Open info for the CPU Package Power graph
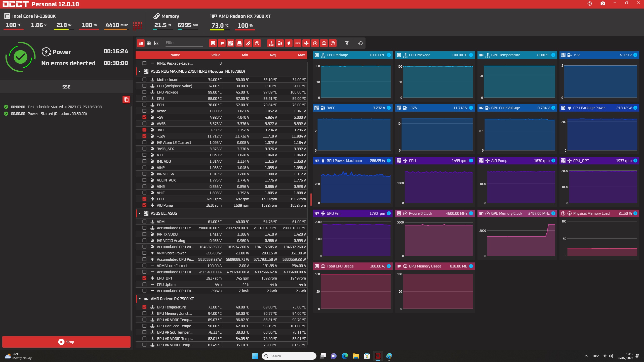644x362 pixels. click(x=635, y=108)
